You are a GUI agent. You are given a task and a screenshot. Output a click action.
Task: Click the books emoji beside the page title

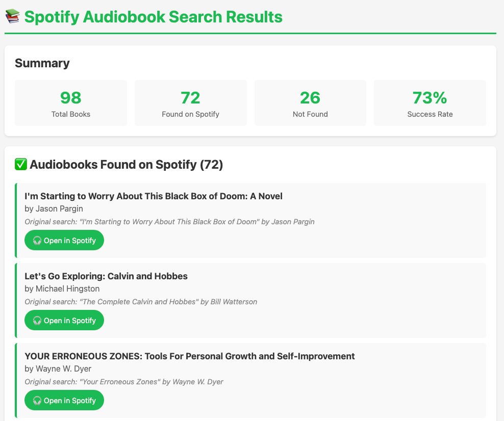(12, 17)
